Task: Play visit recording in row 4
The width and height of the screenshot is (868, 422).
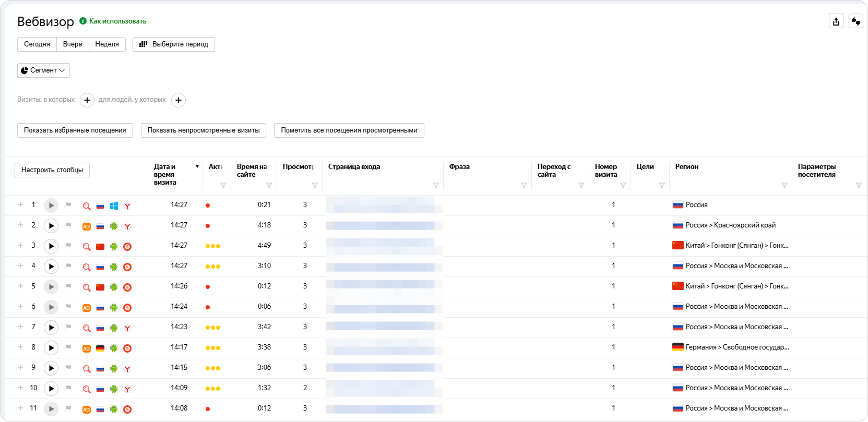Action: click(51, 267)
